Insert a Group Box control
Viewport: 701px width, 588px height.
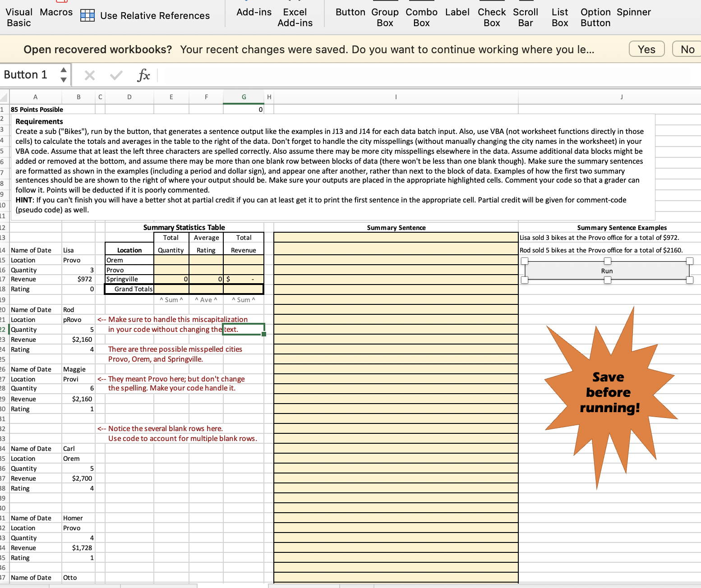[385, 17]
